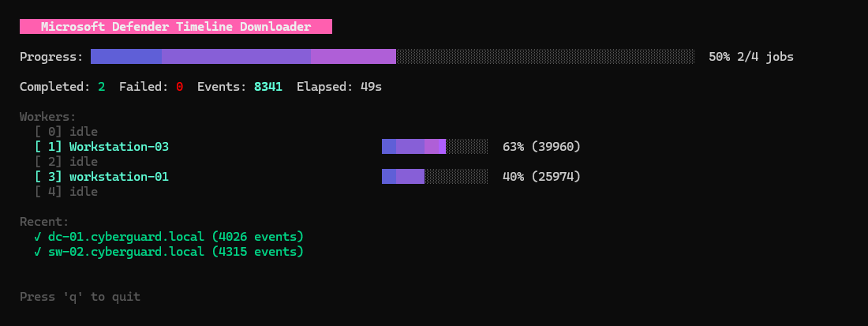The width and height of the screenshot is (868, 326).
Task: Click the Workers section heading
Action: pos(48,117)
